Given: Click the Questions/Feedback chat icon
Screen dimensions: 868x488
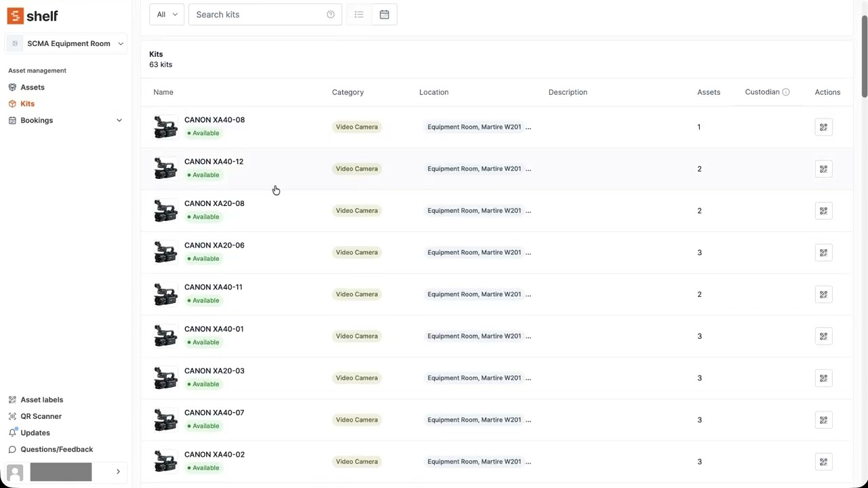Looking at the screenshot, I should tap(12, 449).
